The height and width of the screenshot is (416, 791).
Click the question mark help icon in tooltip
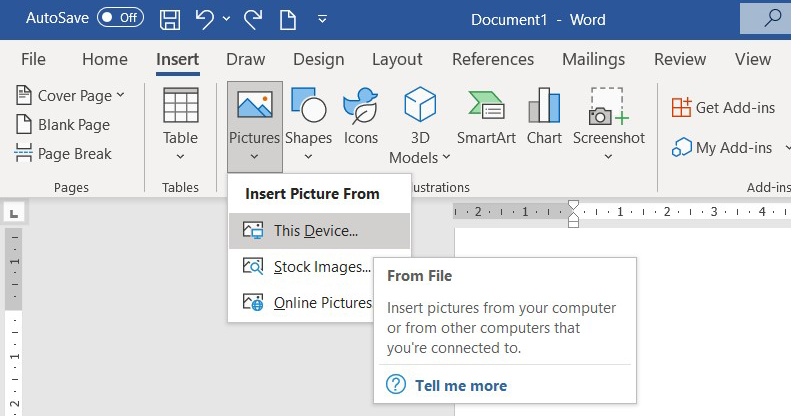(x=396, y=384)
